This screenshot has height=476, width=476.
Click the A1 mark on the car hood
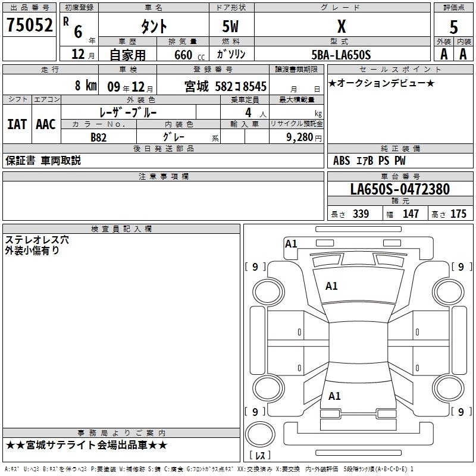(331, 286)
